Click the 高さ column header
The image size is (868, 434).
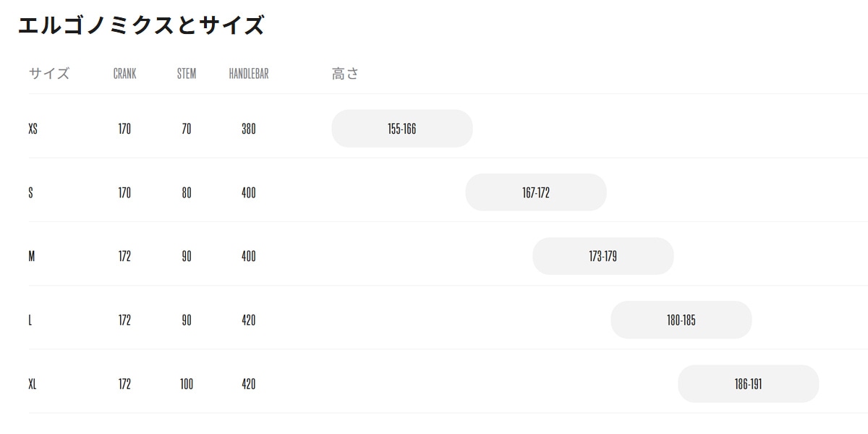coord(345,74)
